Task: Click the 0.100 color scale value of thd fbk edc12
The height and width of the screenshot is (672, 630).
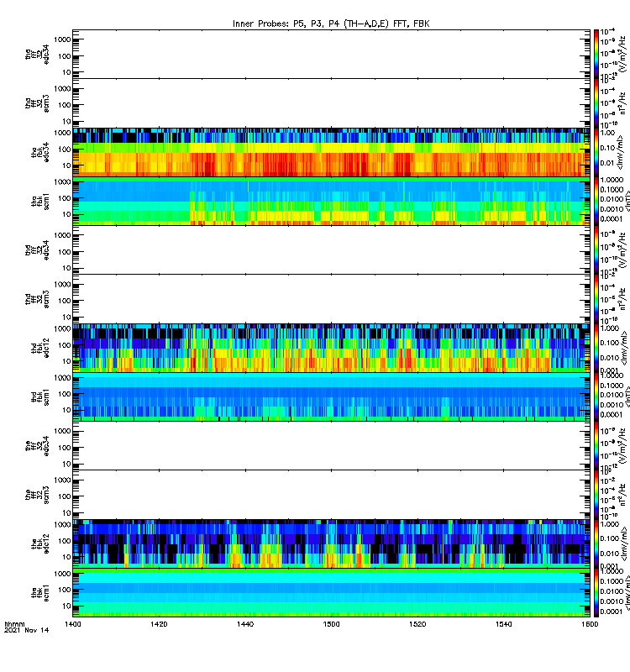Action: [x=610, y=343]
